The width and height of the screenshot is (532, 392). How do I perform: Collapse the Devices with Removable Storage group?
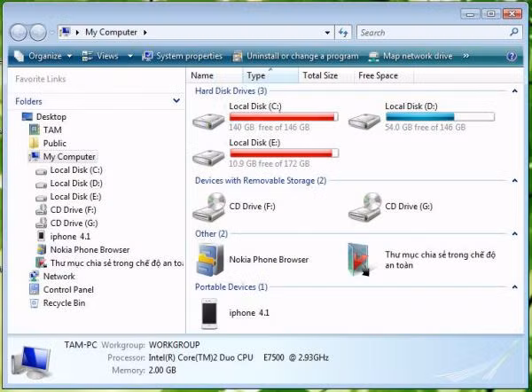pyautogui.click(x=515, y=181)
